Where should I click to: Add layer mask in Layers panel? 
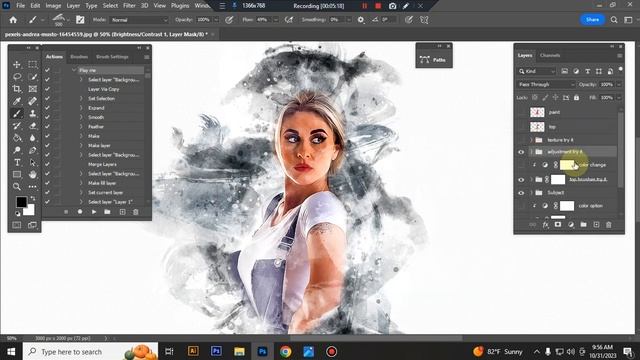click(x=558, y=224)
